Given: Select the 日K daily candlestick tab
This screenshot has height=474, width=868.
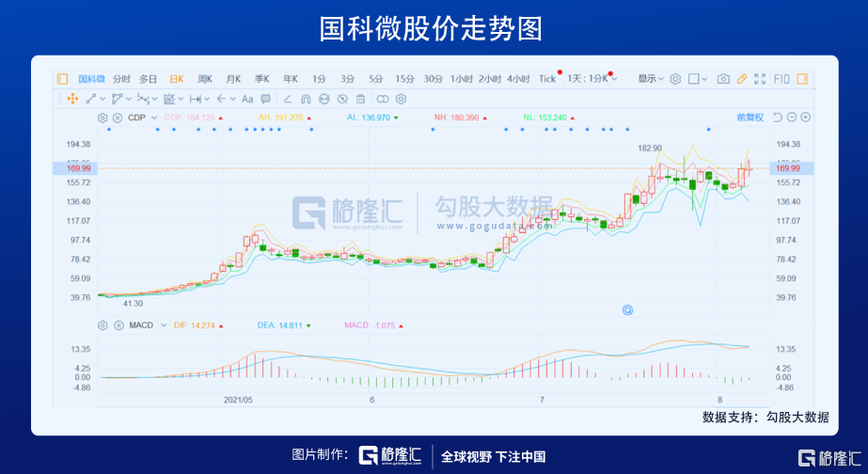Looking at the screenshot, I should tap(177, 79).
